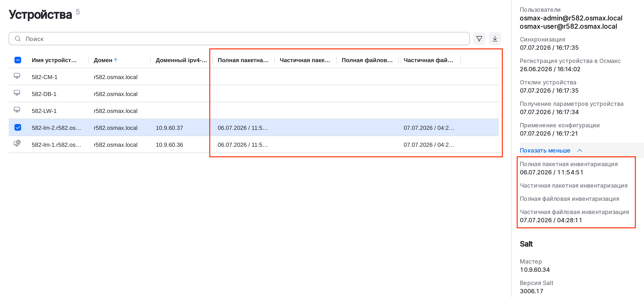Focus the Поиск search field
Viewport: 644px width, 297px height.
coord(239,39)
